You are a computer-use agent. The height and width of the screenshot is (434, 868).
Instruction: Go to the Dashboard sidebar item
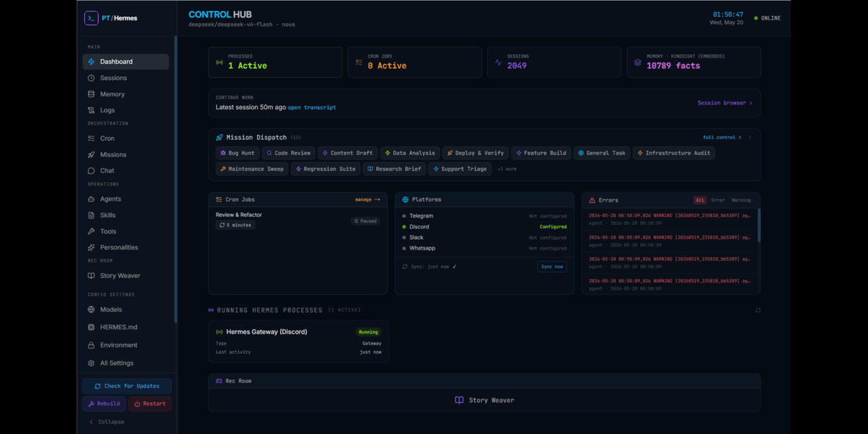point(125,62)
